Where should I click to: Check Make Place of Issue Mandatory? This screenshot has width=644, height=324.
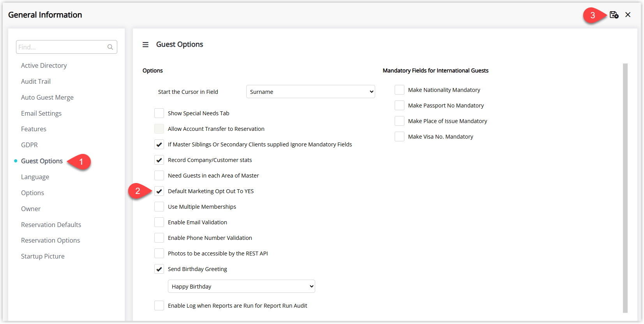point(399,121)
